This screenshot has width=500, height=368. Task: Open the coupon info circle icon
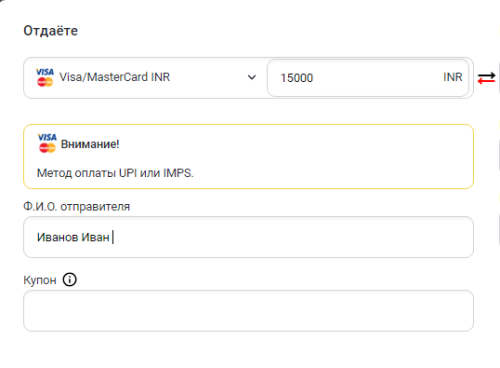click(70, 279)
